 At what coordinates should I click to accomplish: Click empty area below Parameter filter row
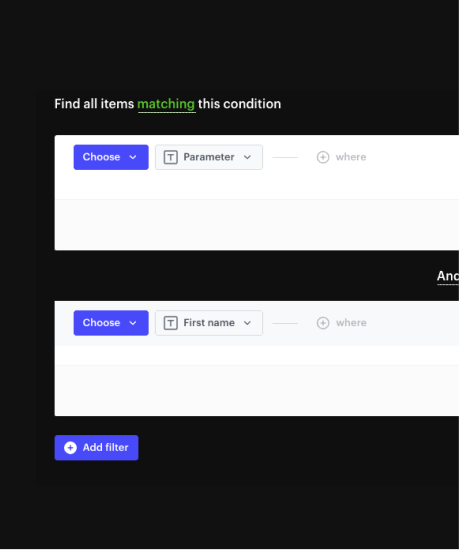pyautogui.click(x=257, y=225)
